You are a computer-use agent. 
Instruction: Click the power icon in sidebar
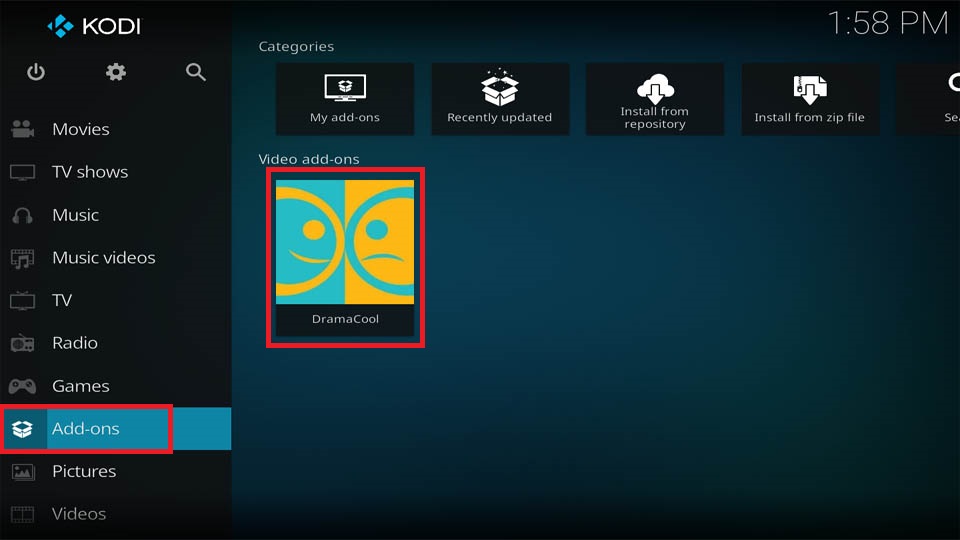(x=36, y=72)
